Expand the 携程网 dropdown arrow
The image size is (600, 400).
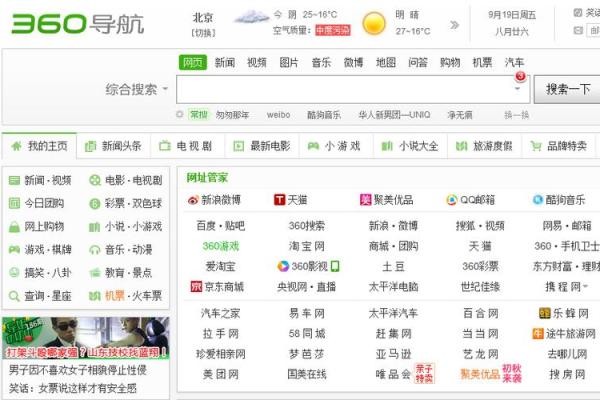click(x=586, y=286)
